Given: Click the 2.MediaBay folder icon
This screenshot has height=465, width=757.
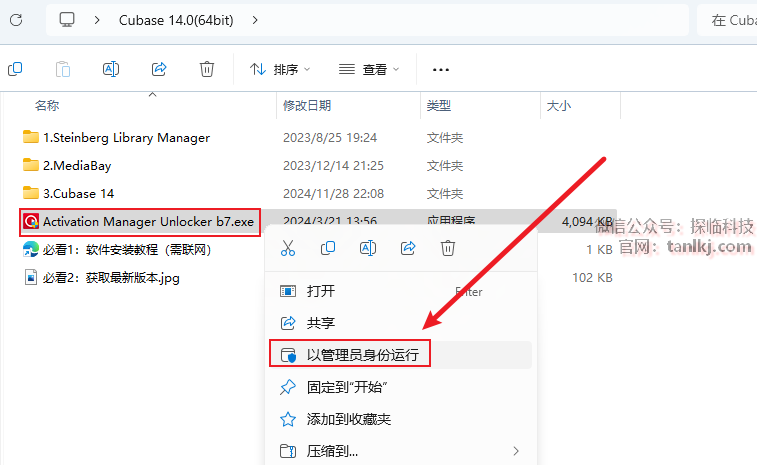Looking at the screenshot, I should [x=31, y=165].
